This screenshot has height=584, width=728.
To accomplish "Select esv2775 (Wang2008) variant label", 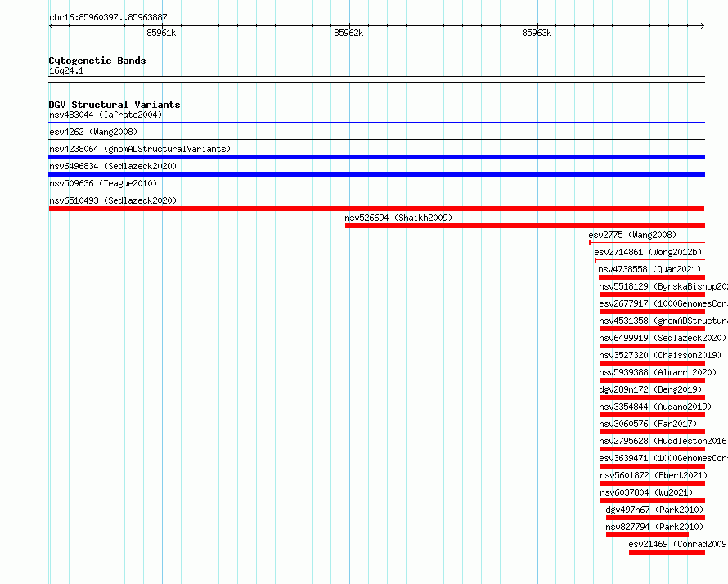I will 632,235.
